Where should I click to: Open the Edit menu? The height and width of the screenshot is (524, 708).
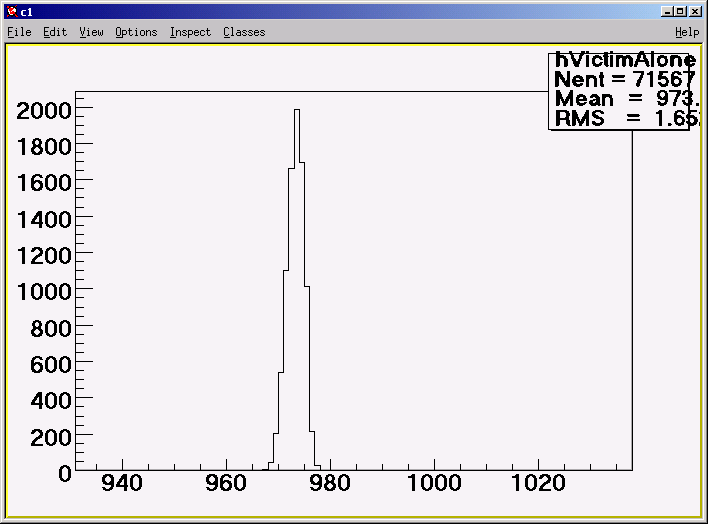(x=55, y=32)
